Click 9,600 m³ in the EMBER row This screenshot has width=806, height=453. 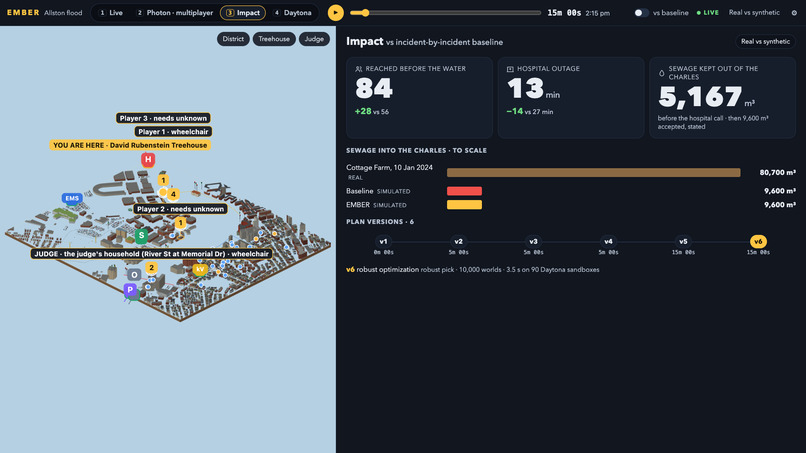point(780,205)
